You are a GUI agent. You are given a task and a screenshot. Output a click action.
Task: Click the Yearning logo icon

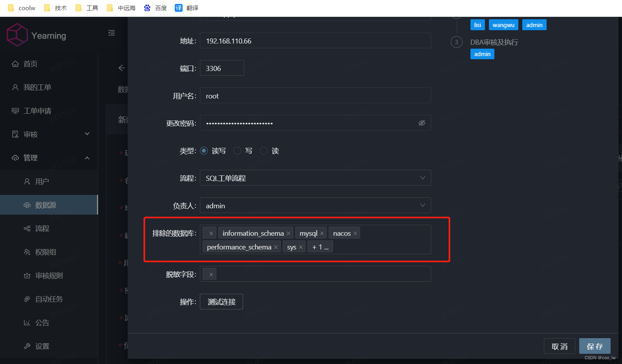17,35
